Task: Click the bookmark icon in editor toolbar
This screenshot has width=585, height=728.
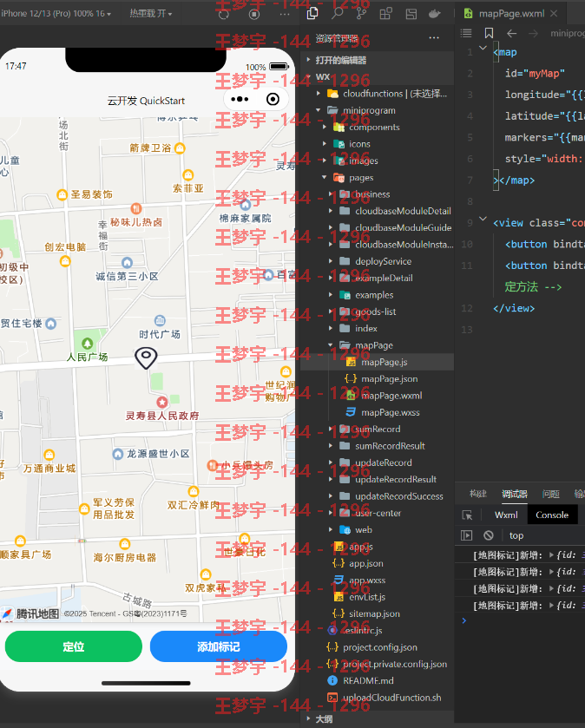Action: pyautogui.click(x=489, y=33)
